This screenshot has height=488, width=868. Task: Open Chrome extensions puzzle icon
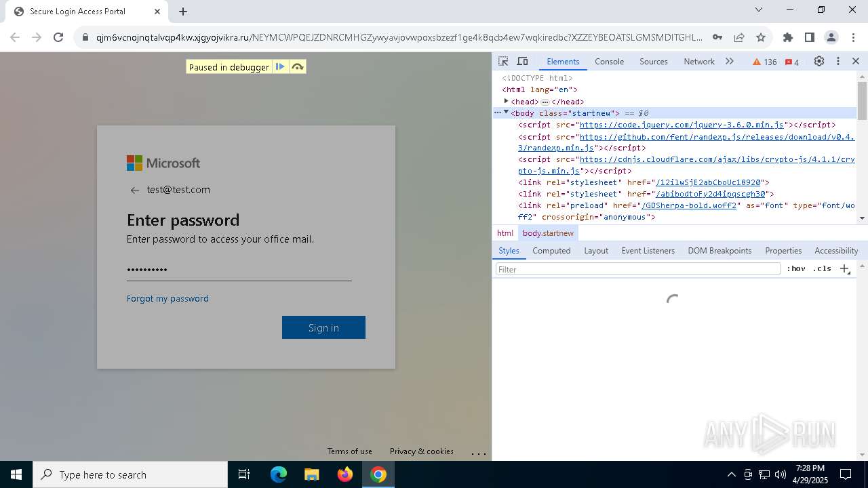click(x=788, y=37)
